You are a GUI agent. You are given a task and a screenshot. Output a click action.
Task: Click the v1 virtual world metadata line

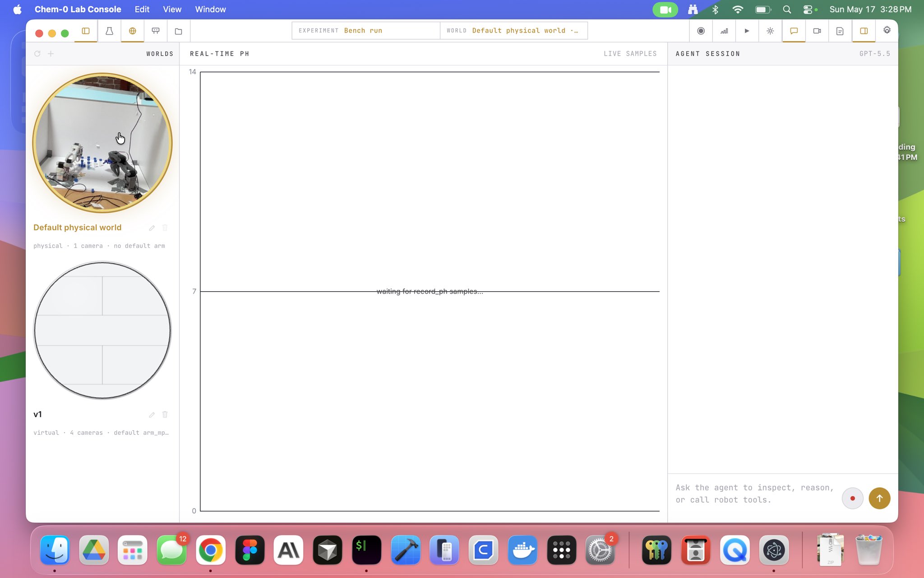(101, 433)
